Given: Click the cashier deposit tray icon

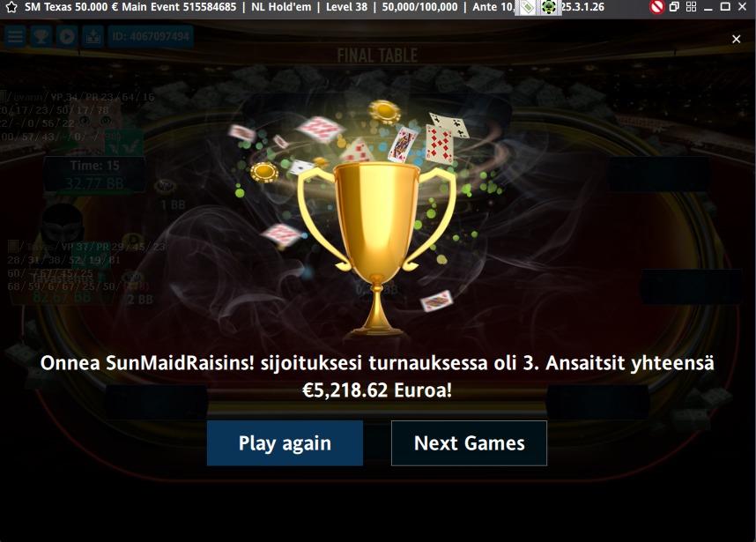Looking at the screenshot, I should [x=93, y=37].
